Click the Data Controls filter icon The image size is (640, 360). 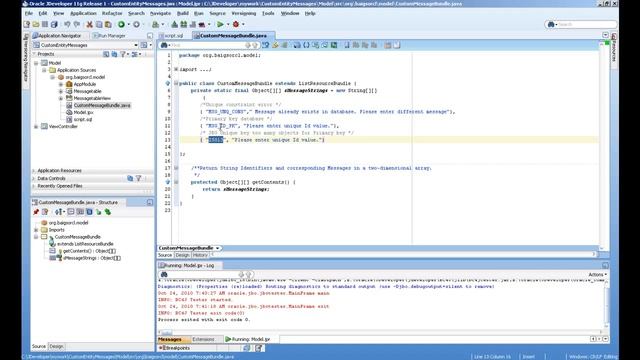139,178
